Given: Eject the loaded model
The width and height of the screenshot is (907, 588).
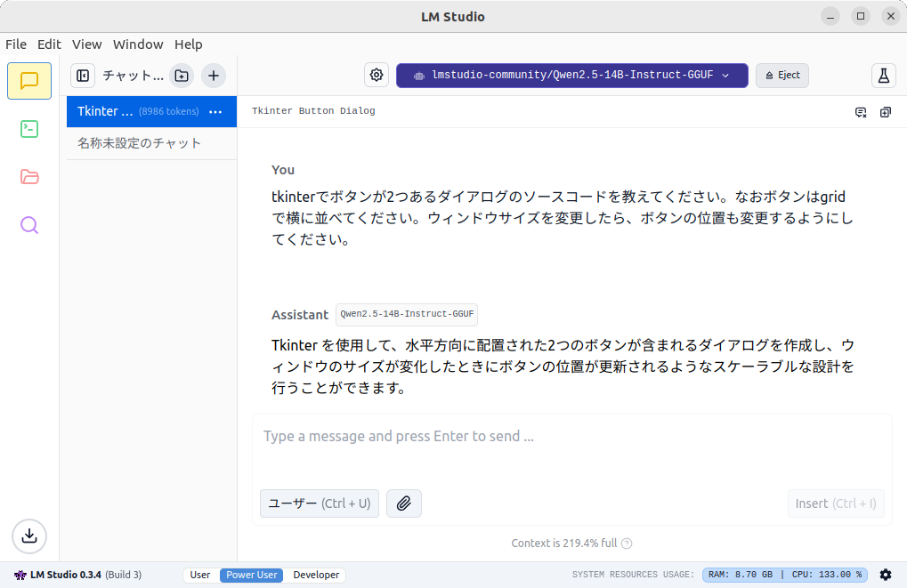Looking at the screenshot, I should tap(781, 76).
